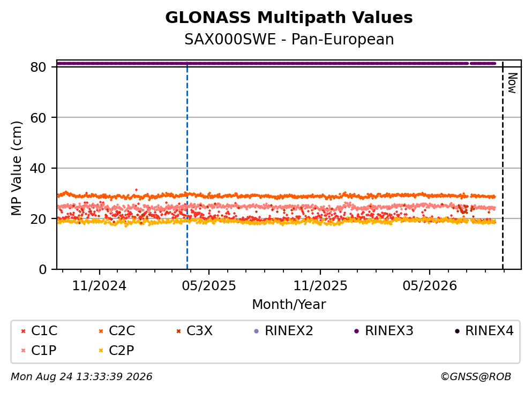Image resolution: width=532 pixels, height=393 pixels.
Task: Click the RINEX4 black legend dot
Action: click(x=457, y=331)
